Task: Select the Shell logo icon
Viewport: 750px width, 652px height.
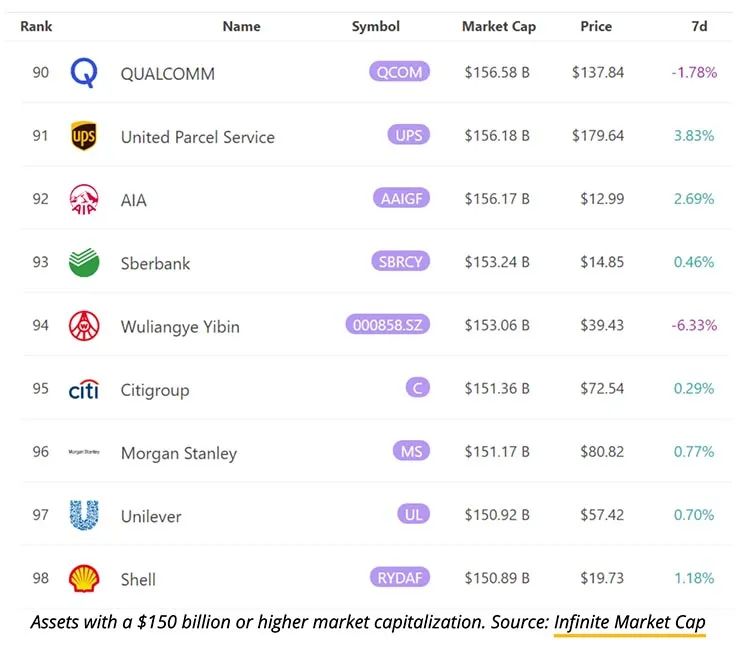Action: click(84, 579)
